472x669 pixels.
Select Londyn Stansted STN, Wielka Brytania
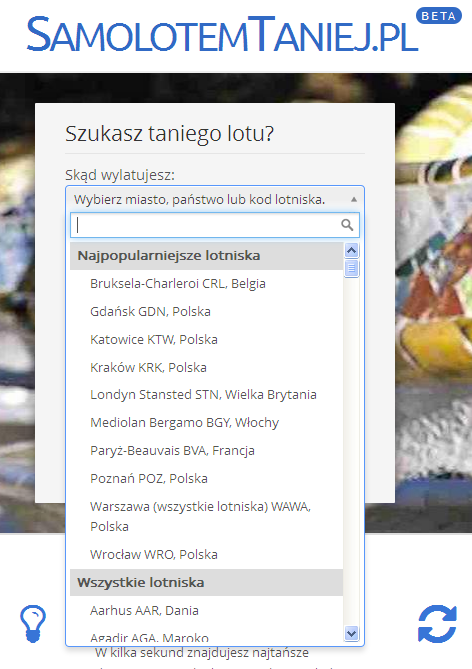pyautogui.click(x=207, y=395)
